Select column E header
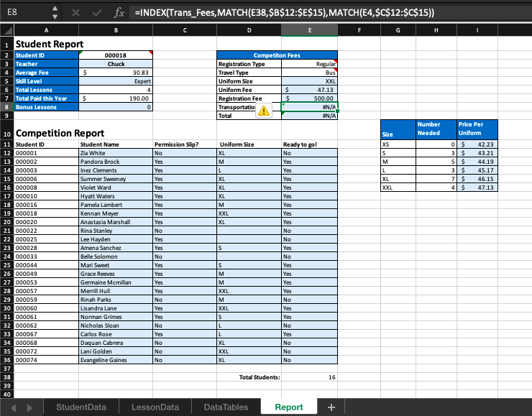 [309, 30]
